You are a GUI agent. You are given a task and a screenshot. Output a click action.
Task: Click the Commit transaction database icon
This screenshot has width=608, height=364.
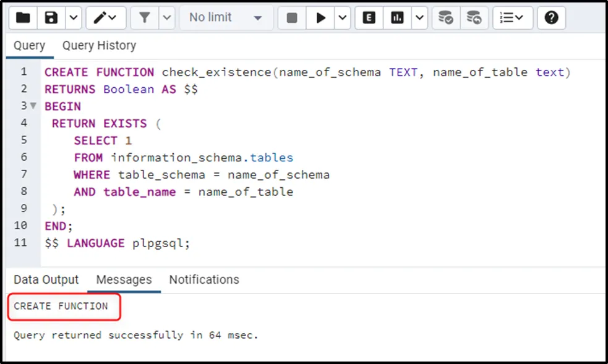[445, 18]
